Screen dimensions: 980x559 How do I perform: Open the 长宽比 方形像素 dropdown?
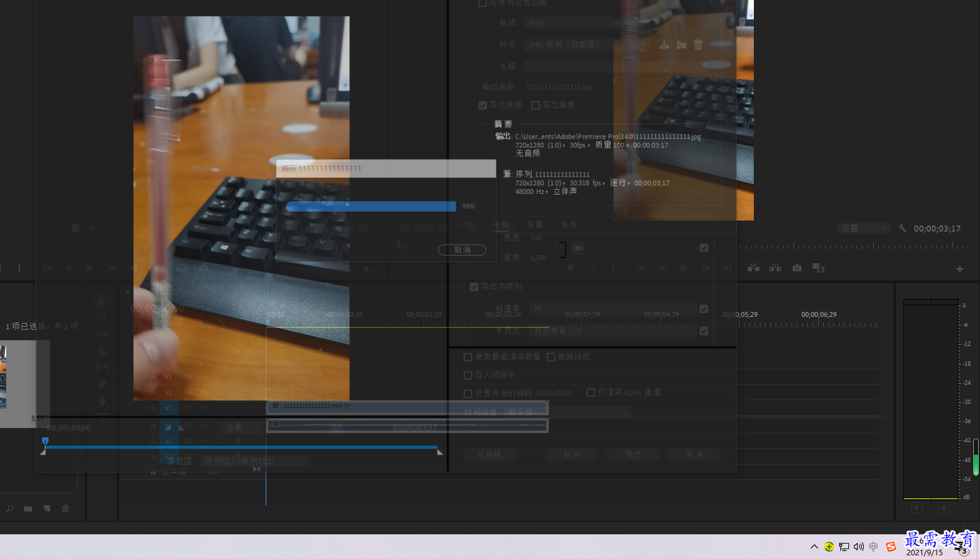[613, 331]
